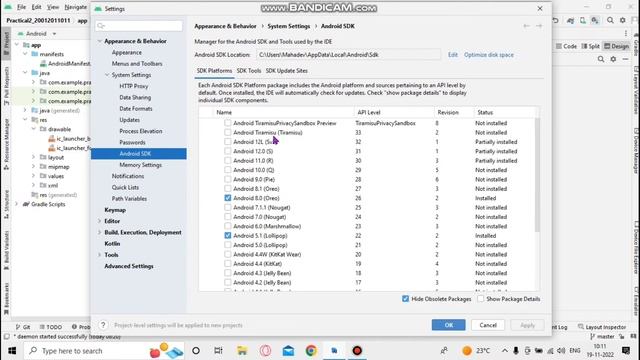Check Android 10.0 (Q) checkbox
This screenshot has width=640, height=360.
(228, 170)
